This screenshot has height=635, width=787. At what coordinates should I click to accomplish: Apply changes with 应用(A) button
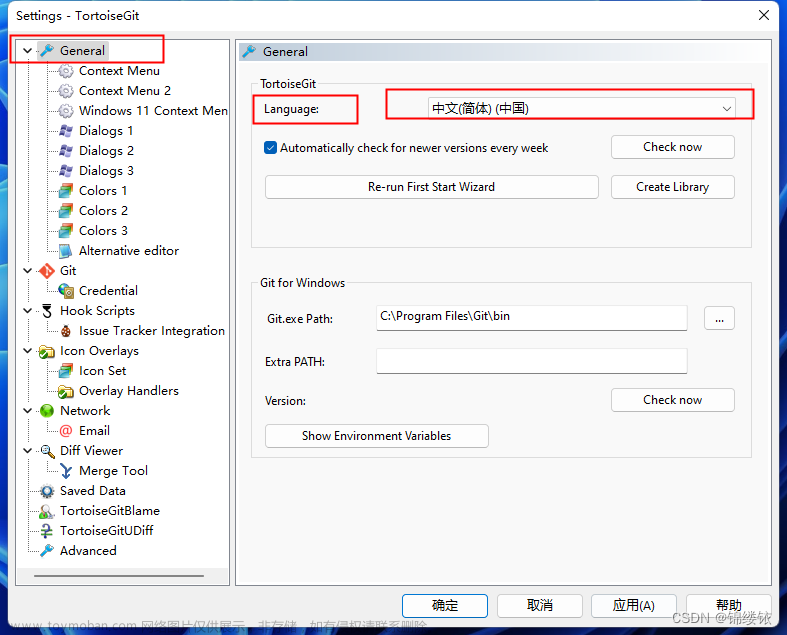click(x=633, y=605)
